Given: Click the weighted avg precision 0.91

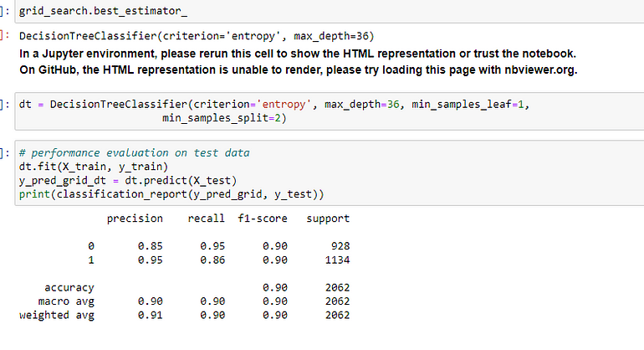Looking at the screenshot, I should pos(151,315).
